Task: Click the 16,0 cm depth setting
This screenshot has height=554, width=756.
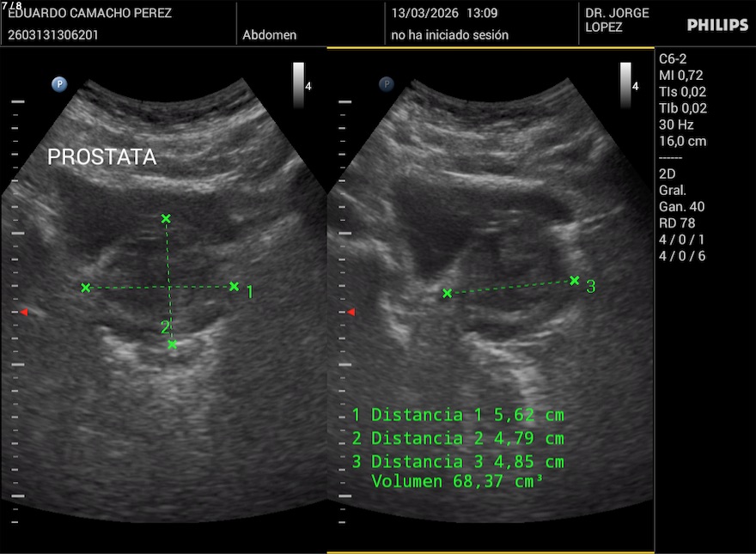Action: pyautogui.click(x=682, y=141)
